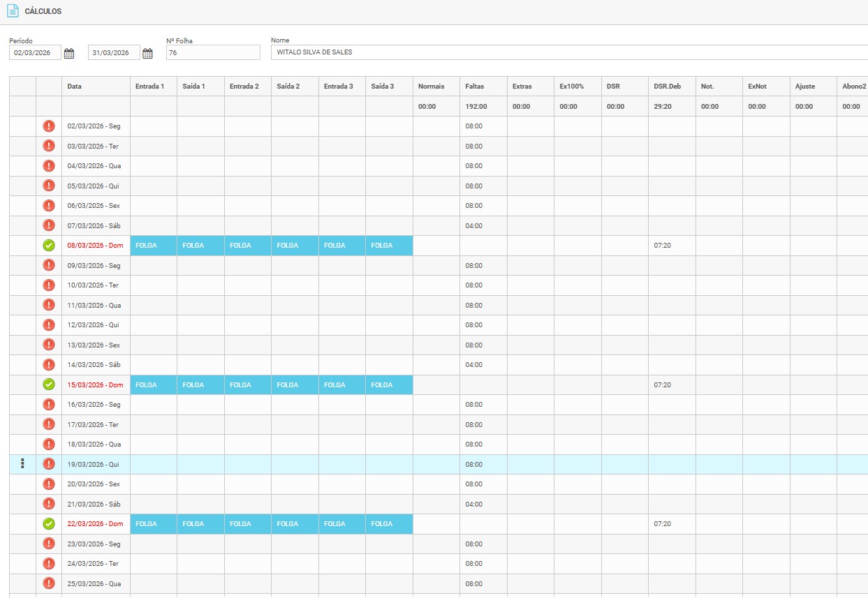Click the period start date field
This screenshot has height=598, width=868.
tap(35, 53)
